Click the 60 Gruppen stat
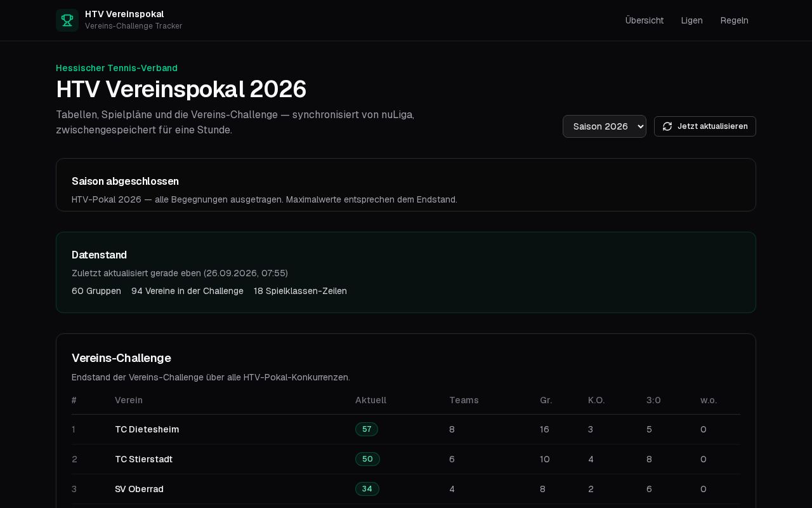 click(x=96, y=291)
